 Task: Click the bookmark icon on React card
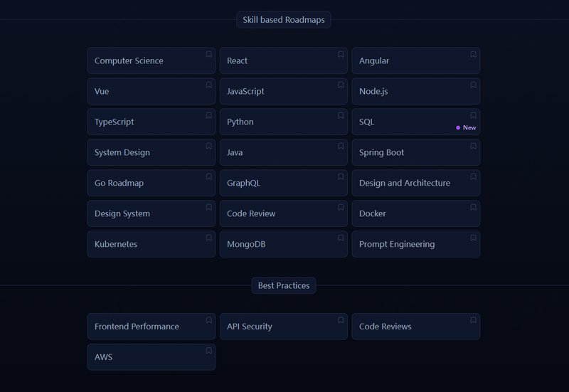341,55
